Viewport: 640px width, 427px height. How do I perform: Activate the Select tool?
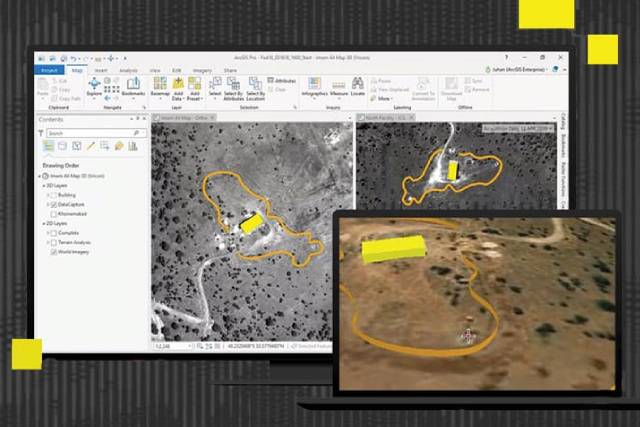[x=215, y=87]
